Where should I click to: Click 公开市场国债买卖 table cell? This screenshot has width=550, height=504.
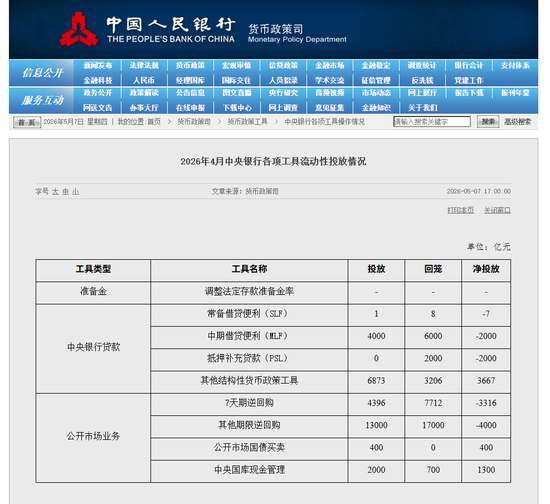pyautogui.click(x=249, y=448)
